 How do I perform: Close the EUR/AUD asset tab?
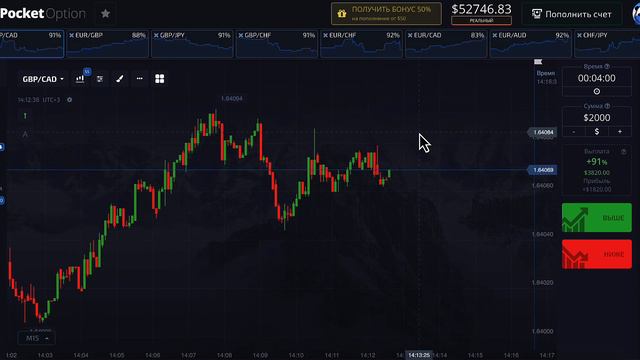495,36
